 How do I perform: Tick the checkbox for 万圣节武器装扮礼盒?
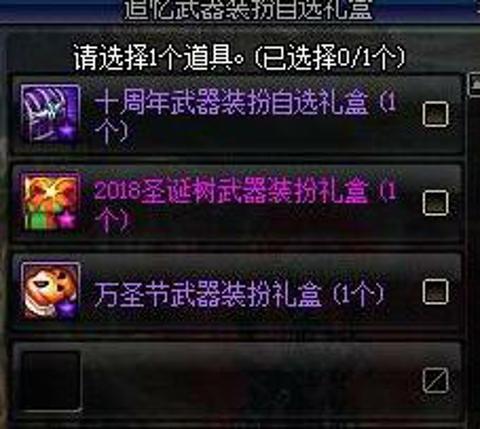coord(435,292)
